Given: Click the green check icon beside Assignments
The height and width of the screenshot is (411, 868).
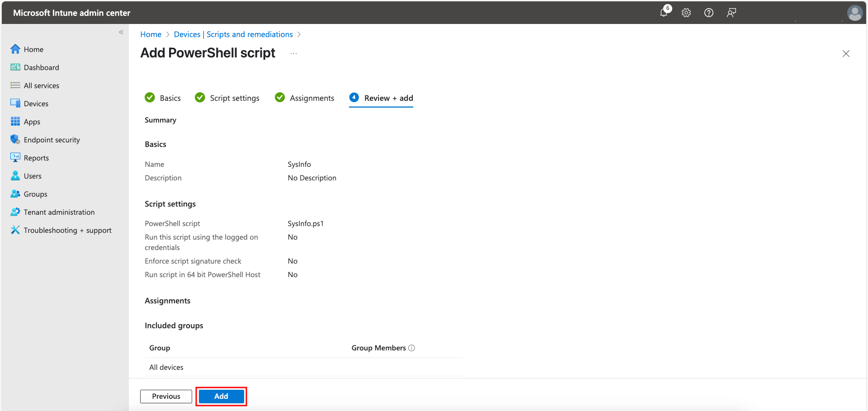Looking at the screenshot, I should 280,98.
